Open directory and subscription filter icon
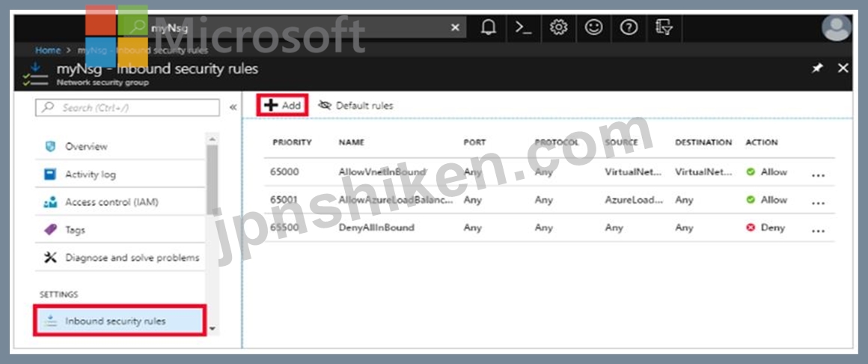868x364 pixels. (x=664, y=27)
